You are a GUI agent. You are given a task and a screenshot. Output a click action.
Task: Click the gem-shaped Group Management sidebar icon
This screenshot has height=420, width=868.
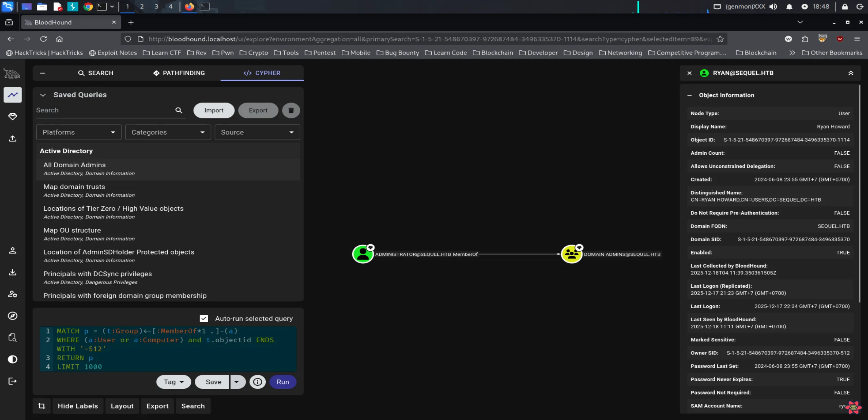13,117
